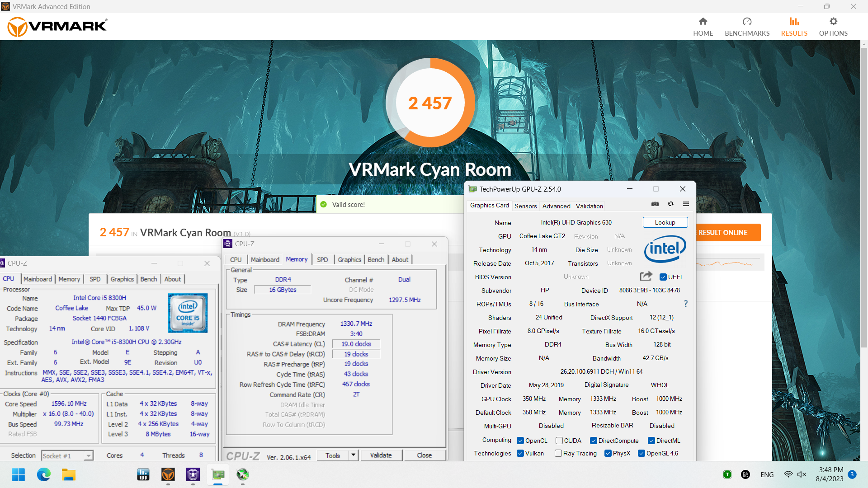Click muted volume tray icon
Image resolution: width=868 pixels, height=488 pixels.
pyautogui.click(x=802, y=474)
